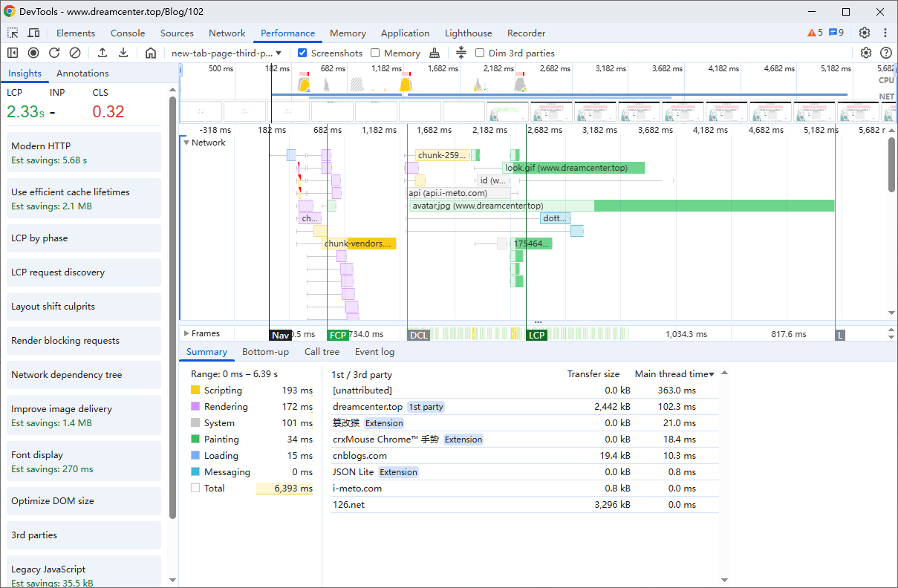Collapse the Network track

(x=186, y=143)
